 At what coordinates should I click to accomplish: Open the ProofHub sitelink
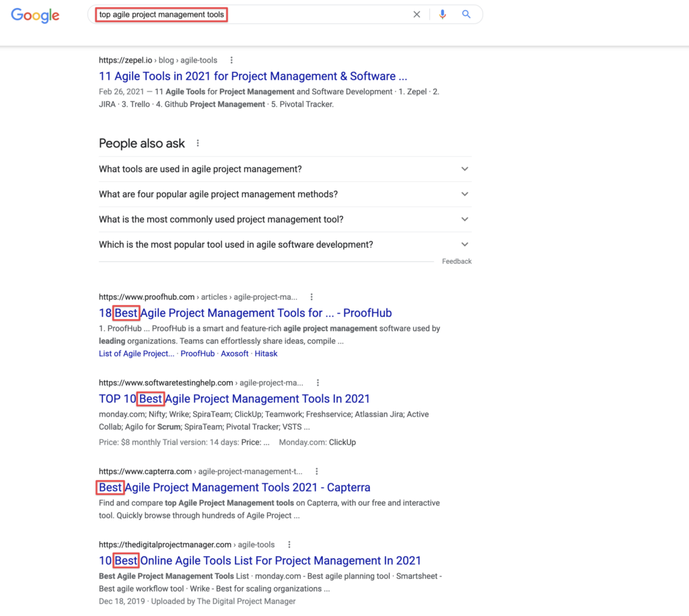(198, 354)
